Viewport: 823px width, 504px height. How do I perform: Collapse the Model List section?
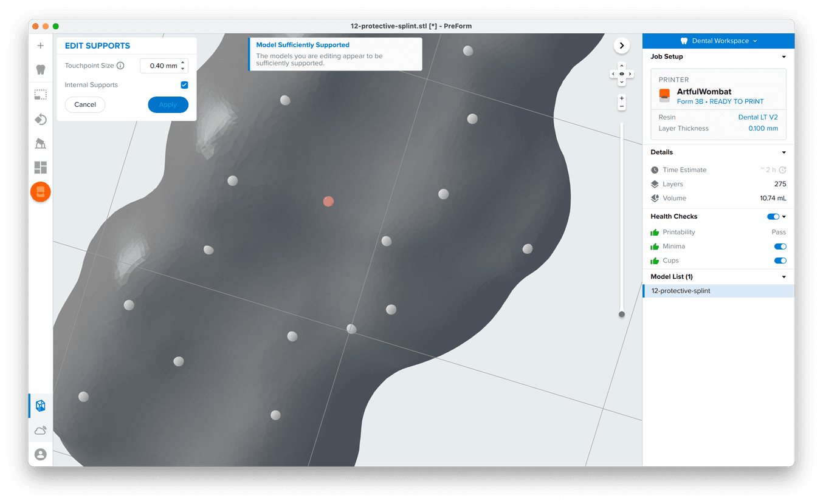(783, 277)
